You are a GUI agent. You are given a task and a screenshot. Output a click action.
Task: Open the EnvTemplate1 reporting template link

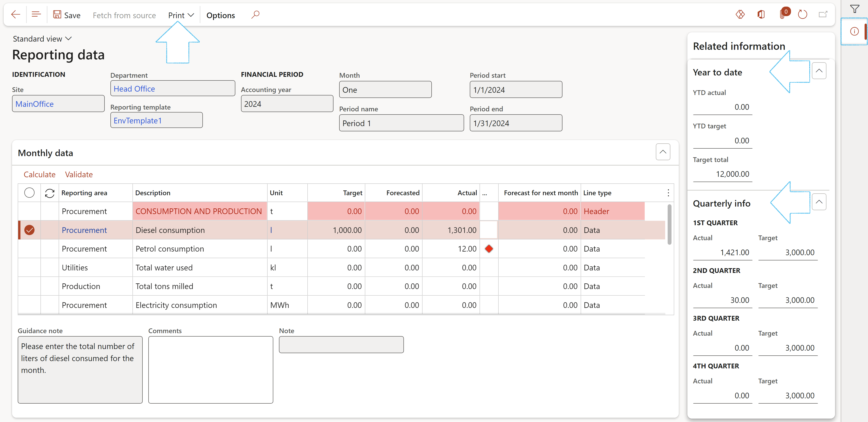[137, 121]
